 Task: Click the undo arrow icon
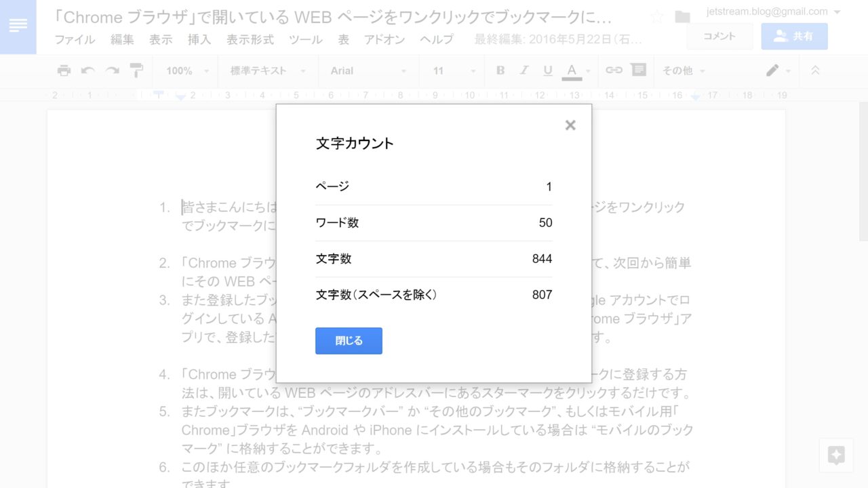87,70
